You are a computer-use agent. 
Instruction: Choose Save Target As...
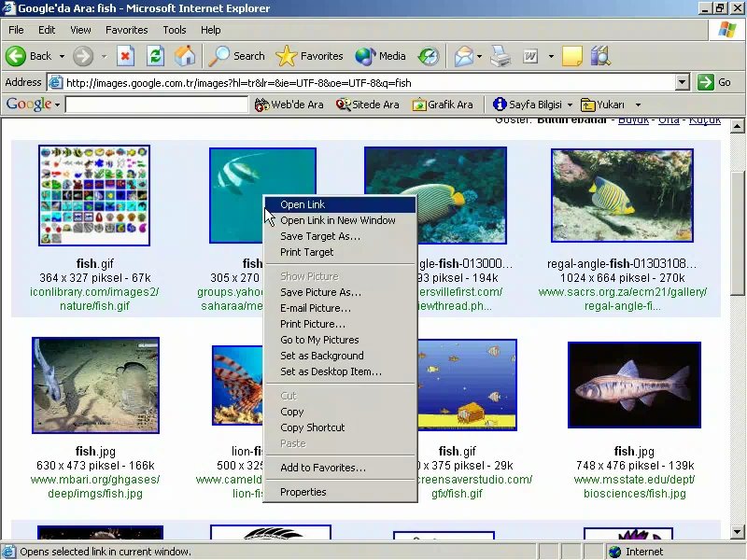(340, 236)
